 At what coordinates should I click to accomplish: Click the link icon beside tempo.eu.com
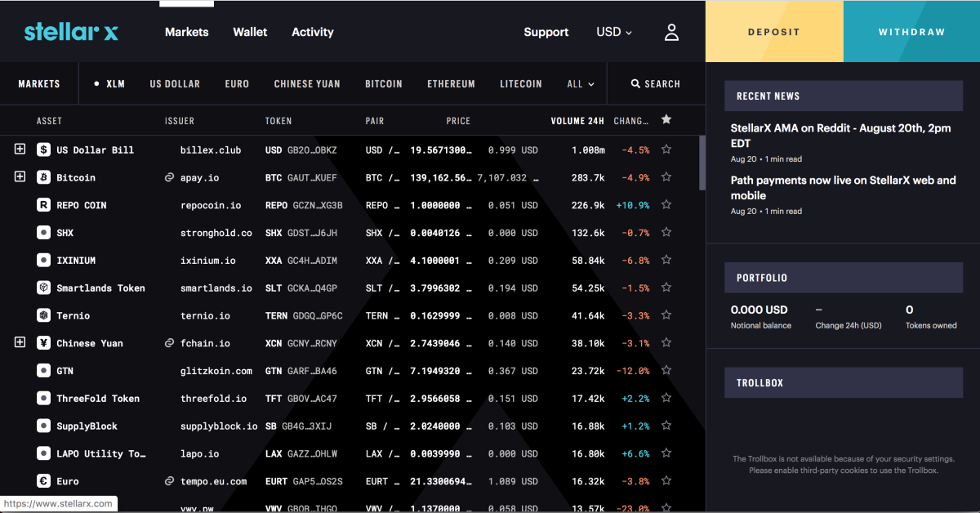170,481
